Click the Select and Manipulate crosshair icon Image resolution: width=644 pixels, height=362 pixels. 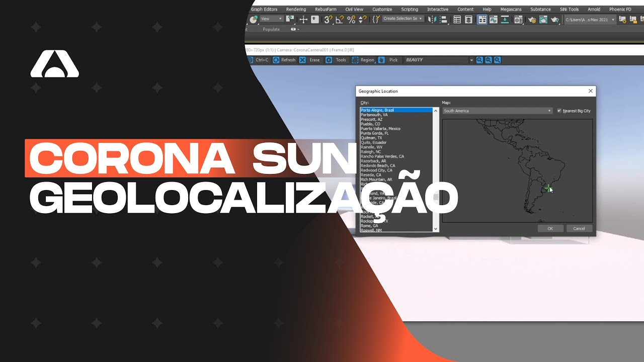pos(303,20)
